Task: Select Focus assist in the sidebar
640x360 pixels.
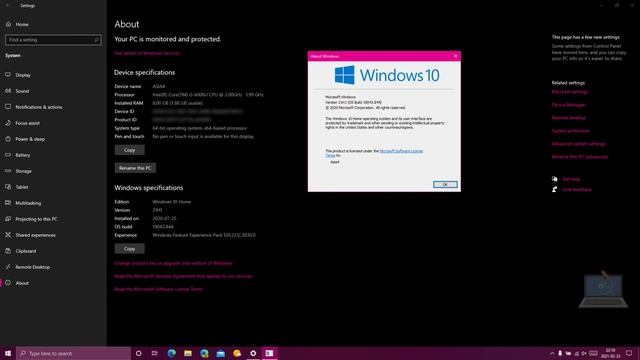Action: click(x=27, y=123)
